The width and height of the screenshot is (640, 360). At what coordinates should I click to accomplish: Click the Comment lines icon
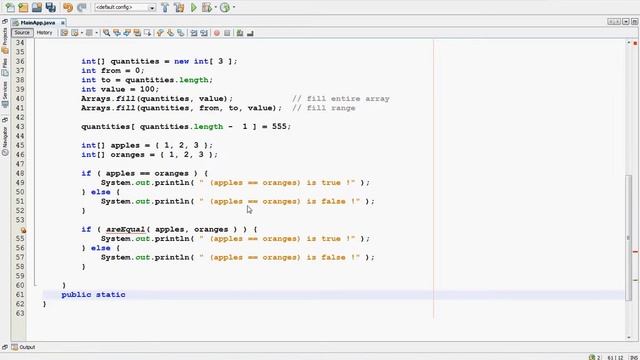click(240, 33)
